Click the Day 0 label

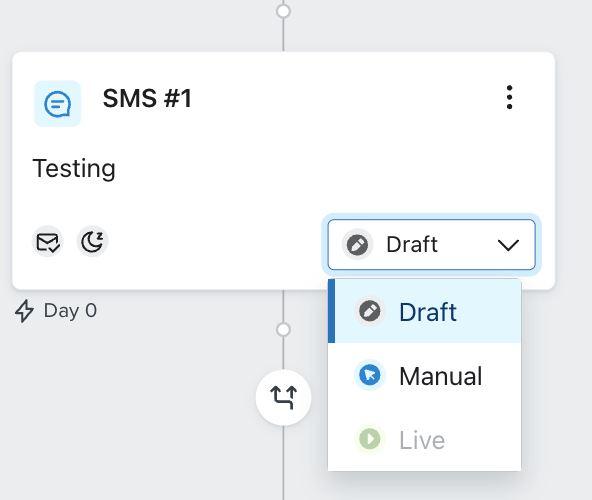point(70,311)
